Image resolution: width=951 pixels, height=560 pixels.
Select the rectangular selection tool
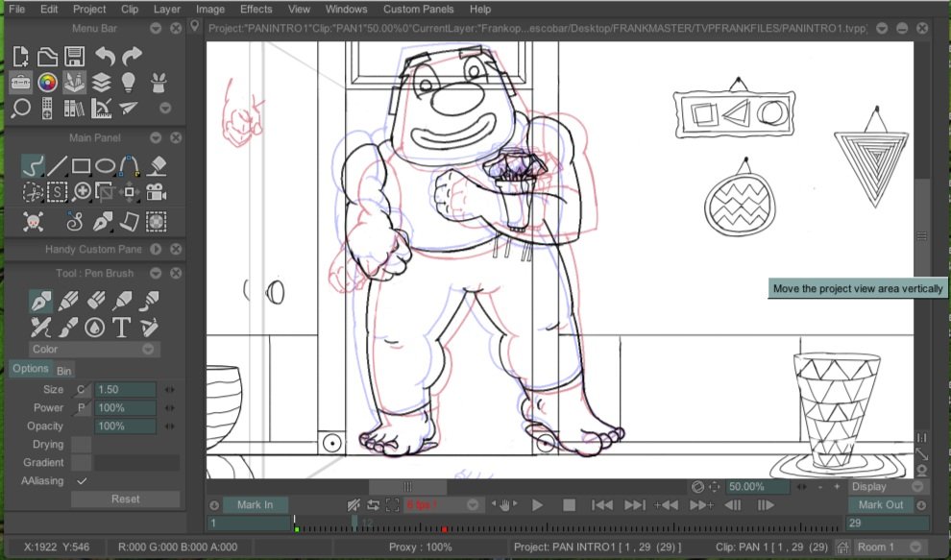[x=57, y=192]
